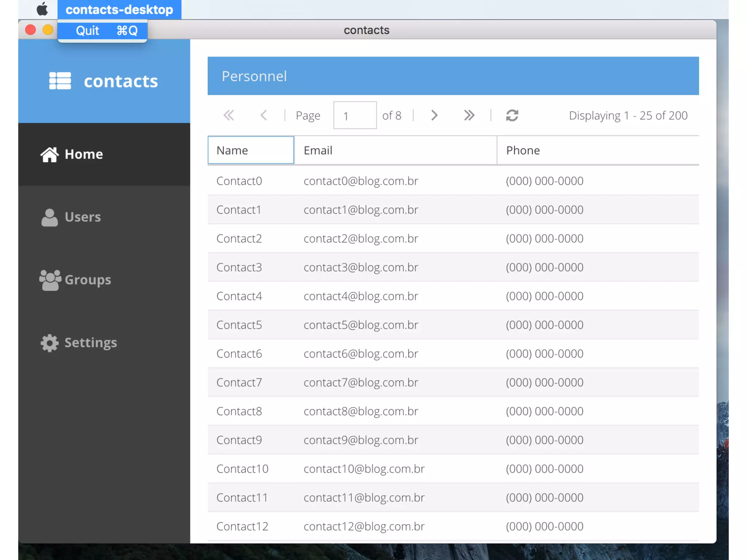747x560 pixels.
Task: Go to first page double-arrow
Action: pos(229,116)
